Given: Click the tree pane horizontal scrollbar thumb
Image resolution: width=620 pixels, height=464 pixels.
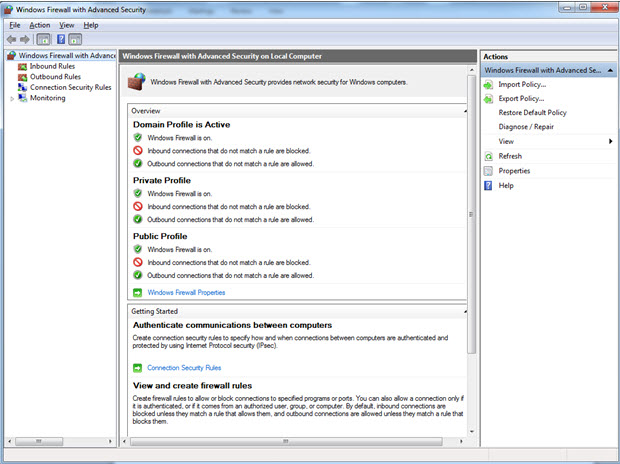Looking at the screenshot, I should (x=39, y=441).
